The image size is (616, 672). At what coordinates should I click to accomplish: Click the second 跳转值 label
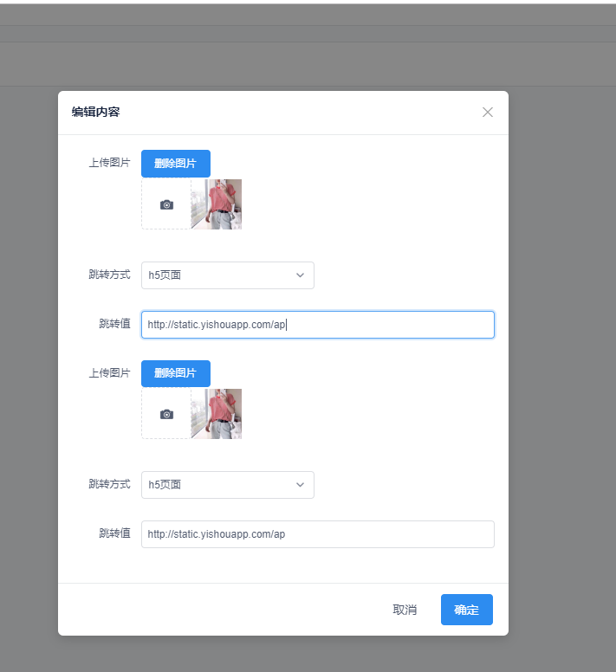click(114, 533)
